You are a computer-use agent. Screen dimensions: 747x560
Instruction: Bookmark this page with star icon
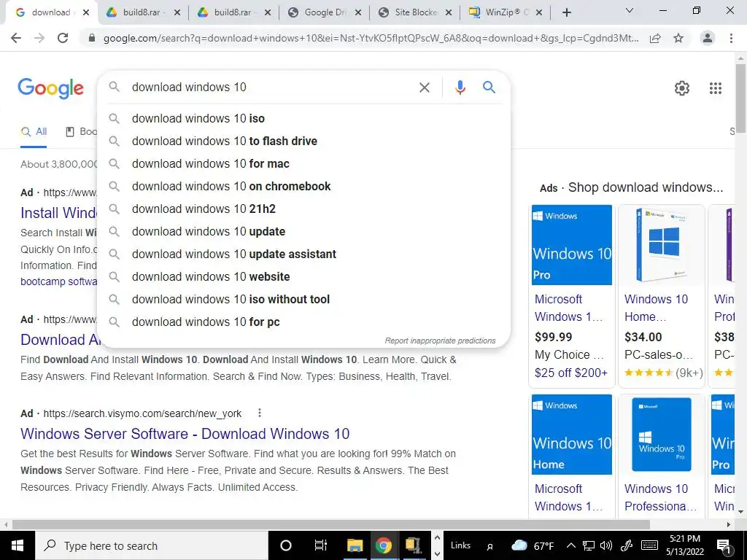pos(678,38)
